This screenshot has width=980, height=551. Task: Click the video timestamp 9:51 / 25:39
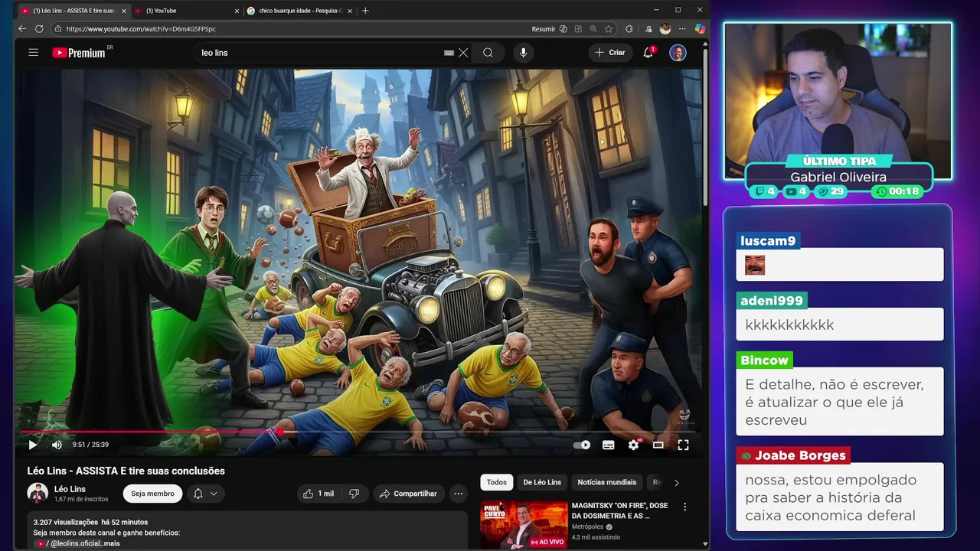pyautogui.click(x=90, y=445)
